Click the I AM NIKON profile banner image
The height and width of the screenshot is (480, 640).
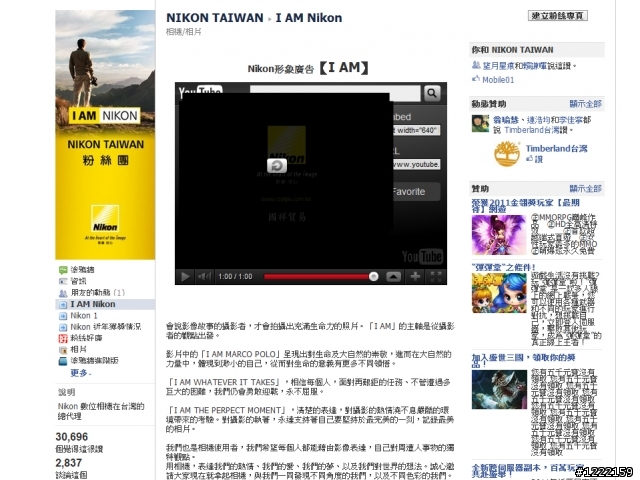coord(105,135)
